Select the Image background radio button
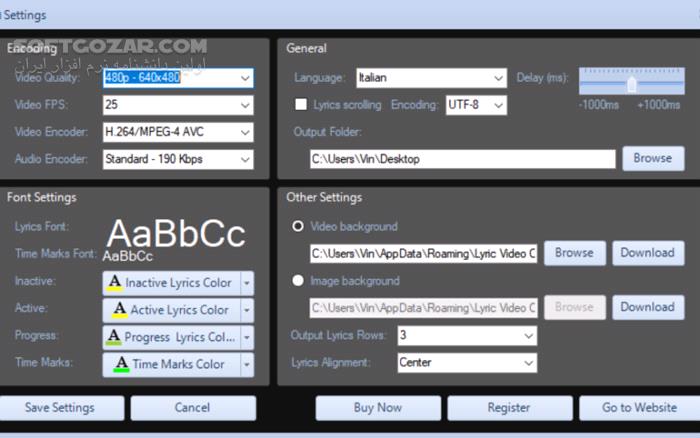 click(x=298, y=281)
